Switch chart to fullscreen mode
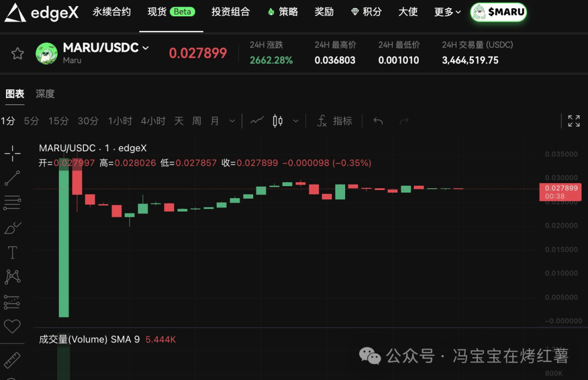588x380 pixels. (573, 121)
